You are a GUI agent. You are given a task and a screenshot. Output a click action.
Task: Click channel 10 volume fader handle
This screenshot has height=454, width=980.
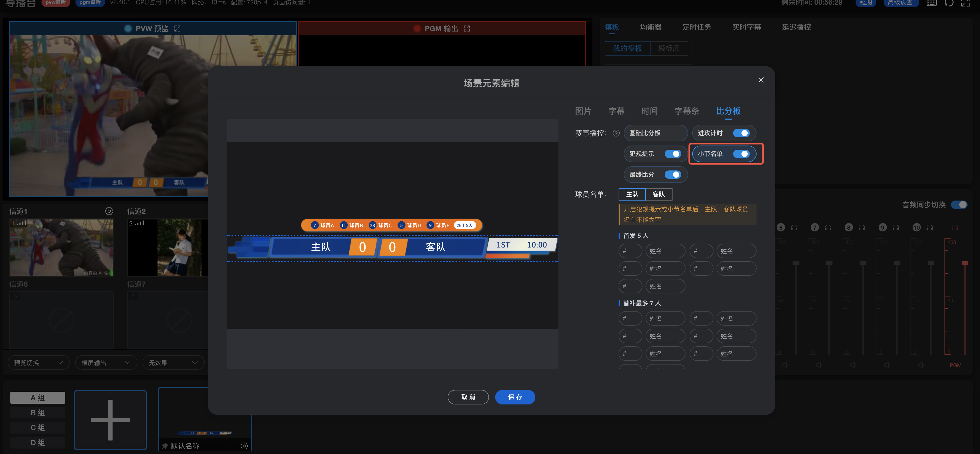(x=931, y=263)
